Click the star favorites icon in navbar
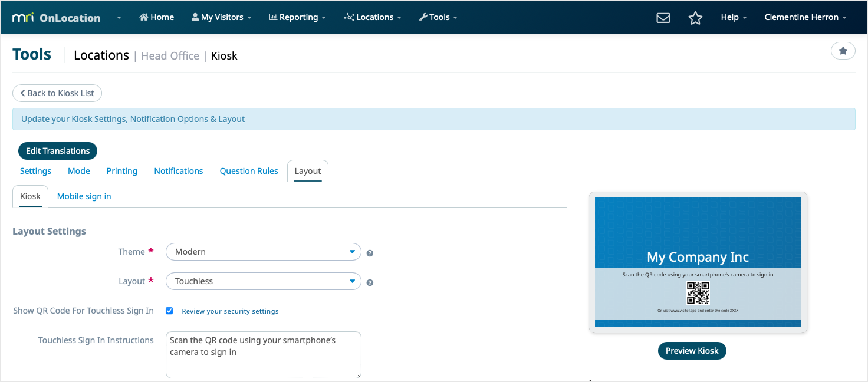The image size is (868, 382). (x=695, y=18)
